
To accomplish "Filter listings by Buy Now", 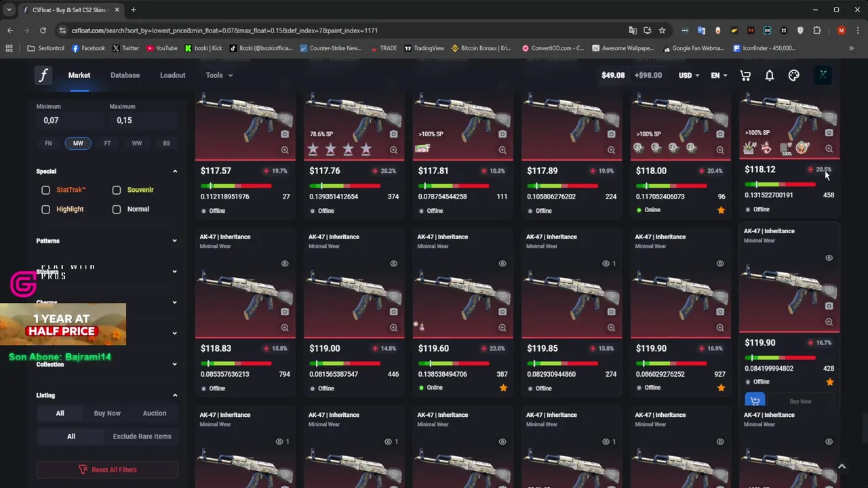I will (107, 413).
